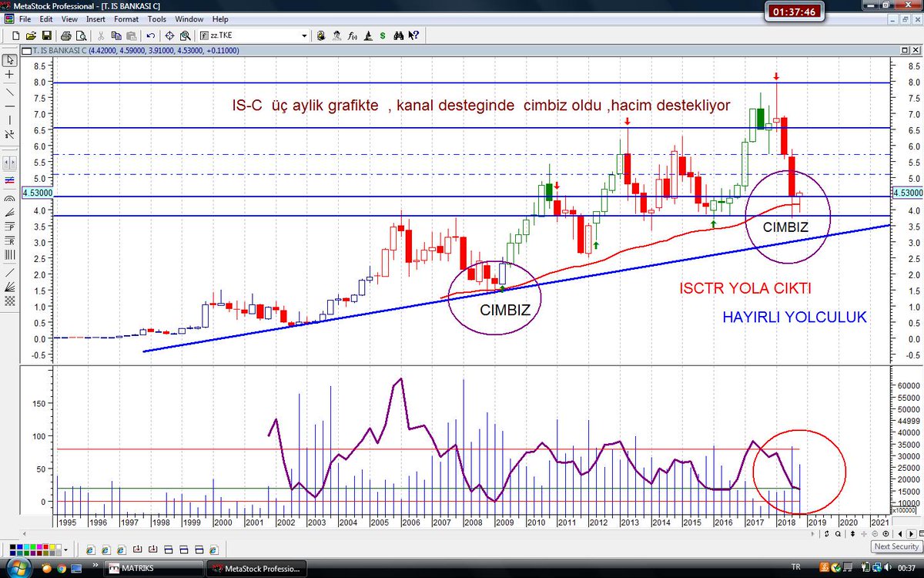Screen dimensions: 924x578
Task: Switch to MATRIKS in the taskbar
Action: click(154, 569)
